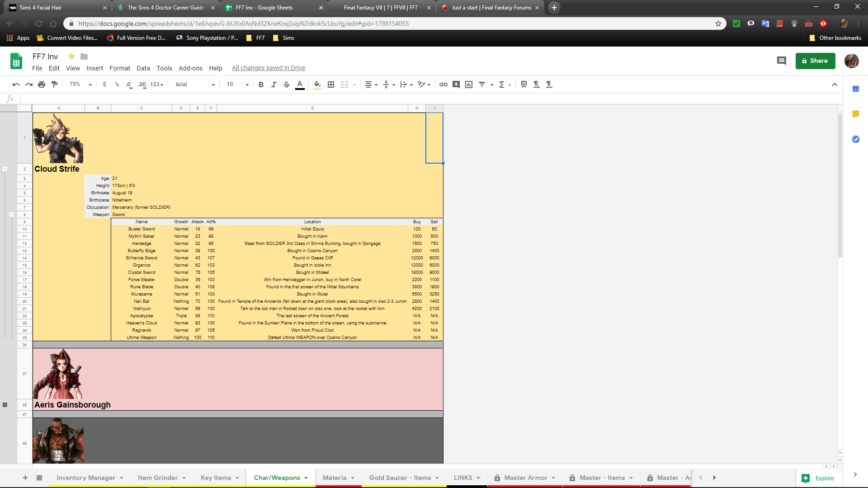Increase decimal places
Viewport: 868px width, 488px height.
142,84
